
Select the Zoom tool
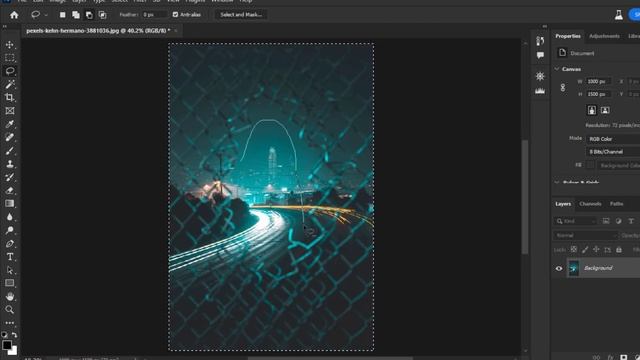(x=10, y=309)
